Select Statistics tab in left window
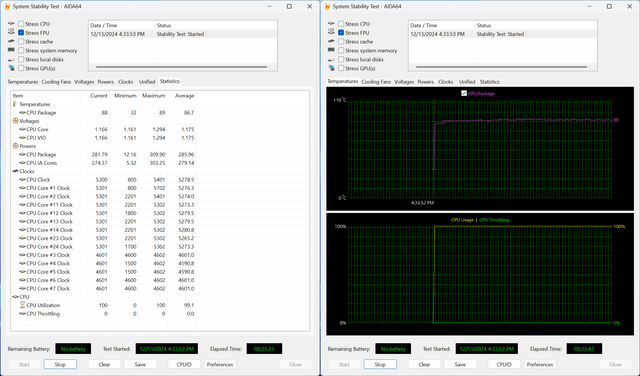 point(170,81)
